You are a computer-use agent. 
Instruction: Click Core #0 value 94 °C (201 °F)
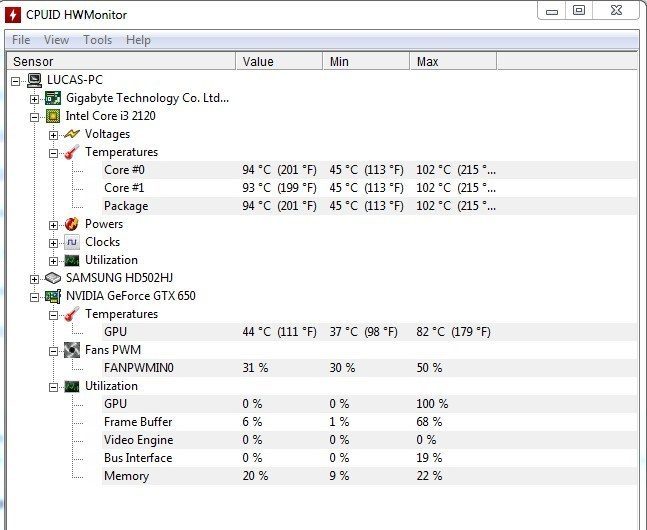click(279, 170)
